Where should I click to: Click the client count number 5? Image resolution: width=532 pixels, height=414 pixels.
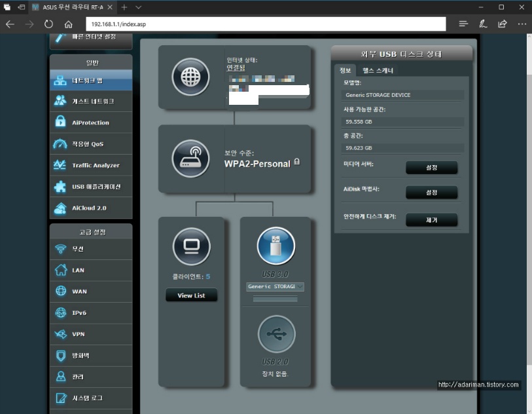pos(208,276)
